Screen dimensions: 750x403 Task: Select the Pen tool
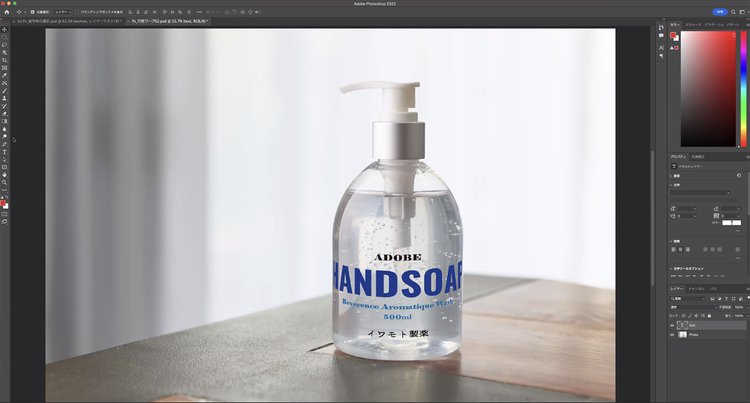click(5, 144)
